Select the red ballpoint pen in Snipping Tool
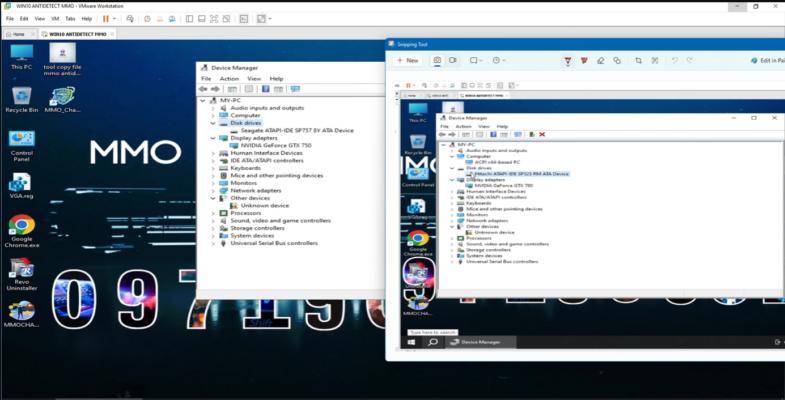Screen dimensions: 785x400 (x=568, y=60)
